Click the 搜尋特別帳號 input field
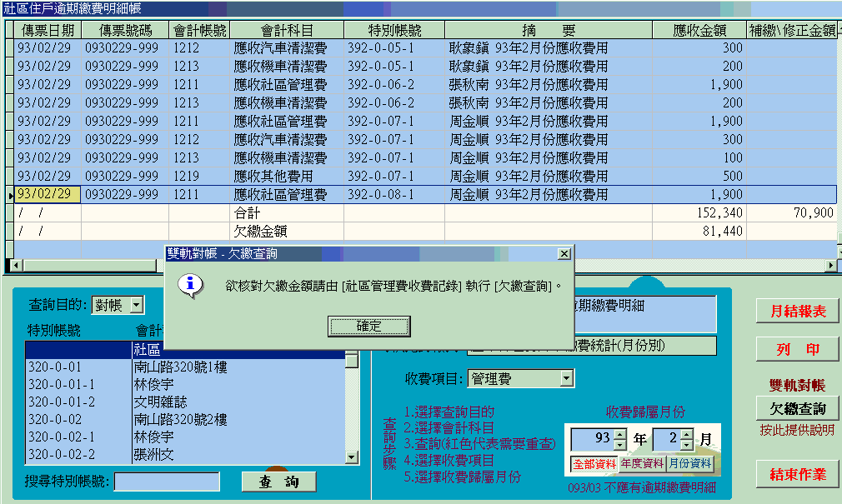The image size is (842, 504). tap(167, 482)
